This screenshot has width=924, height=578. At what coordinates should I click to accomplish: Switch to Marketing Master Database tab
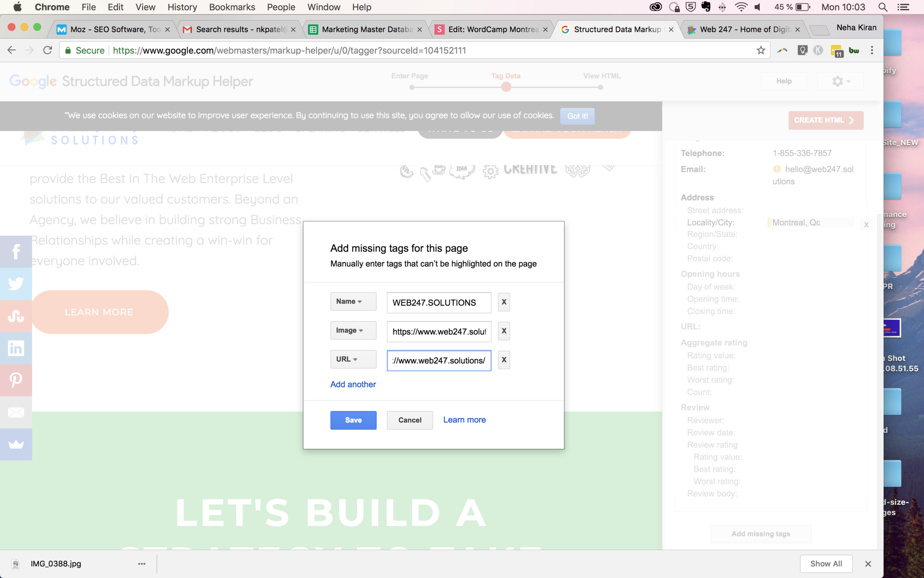[x=366, y=30]
